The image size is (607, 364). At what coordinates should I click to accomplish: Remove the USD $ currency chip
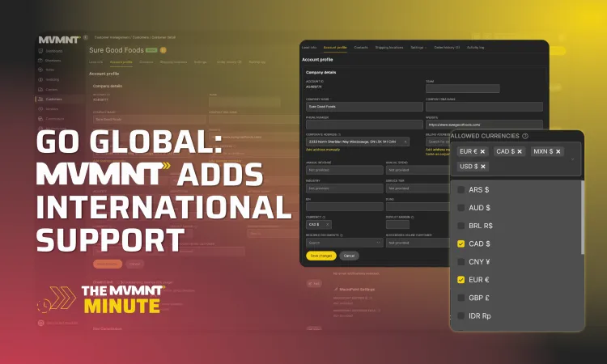pyautogui.click(x=482, y=167)
